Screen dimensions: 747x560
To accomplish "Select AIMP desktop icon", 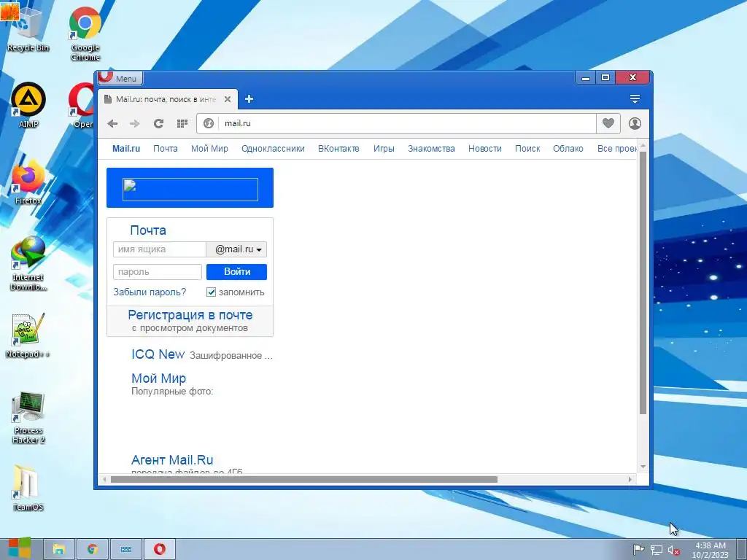I will coord(28,105).
